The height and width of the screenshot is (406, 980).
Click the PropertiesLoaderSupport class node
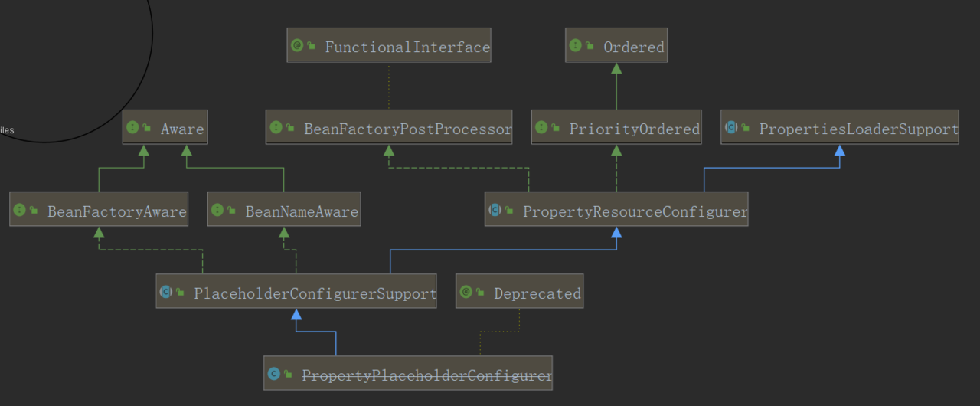pos(840,128)
